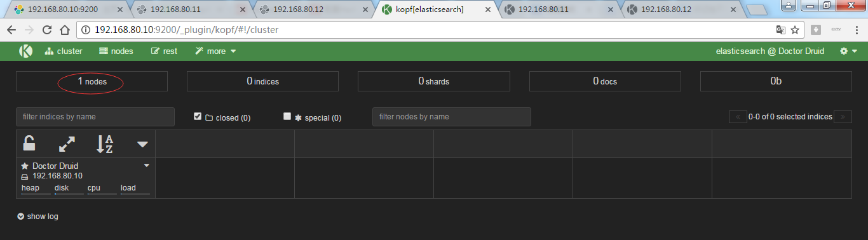Click the master star icon of Doctor Druid
Screen dimensions: 868x240
pyautogui.click(x=25, y=166)
